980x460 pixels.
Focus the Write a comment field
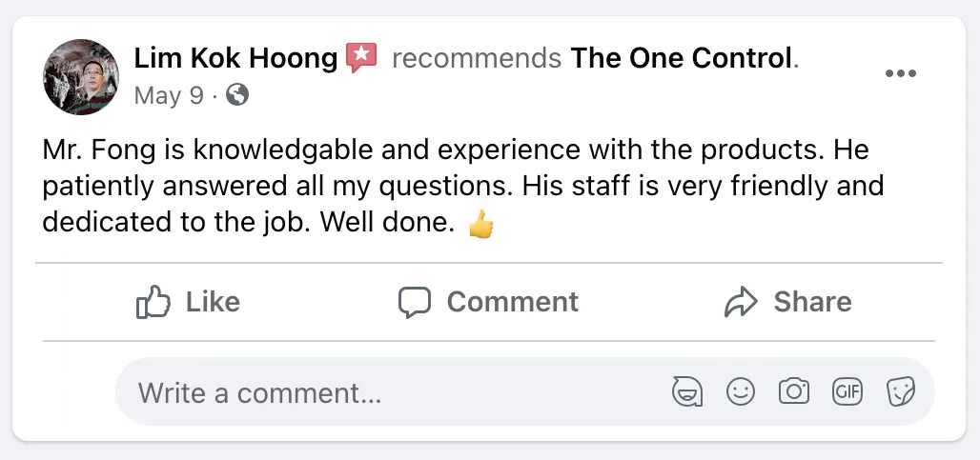coord(381,391)
